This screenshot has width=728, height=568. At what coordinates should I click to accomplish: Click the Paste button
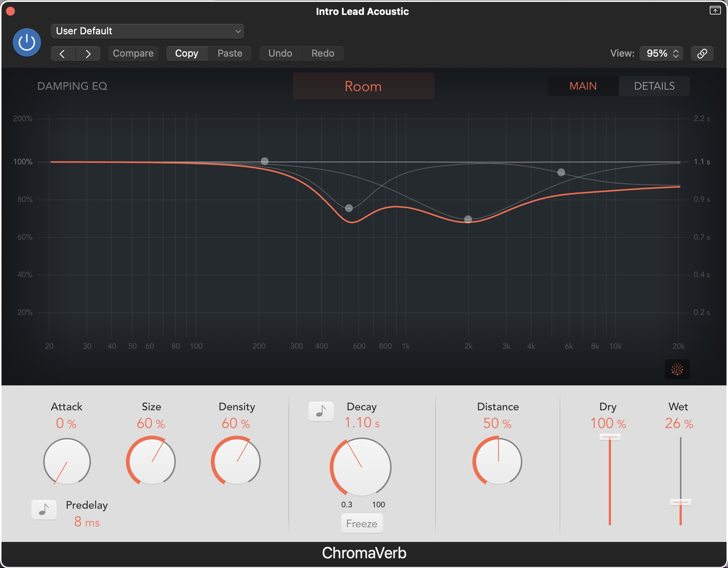click(x=230, y=53)
